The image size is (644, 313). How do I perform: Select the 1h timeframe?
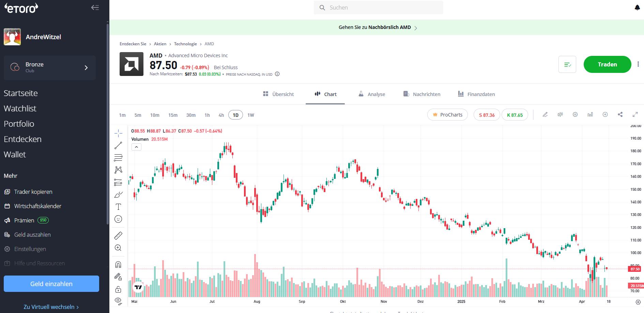[x=207, y=115]
